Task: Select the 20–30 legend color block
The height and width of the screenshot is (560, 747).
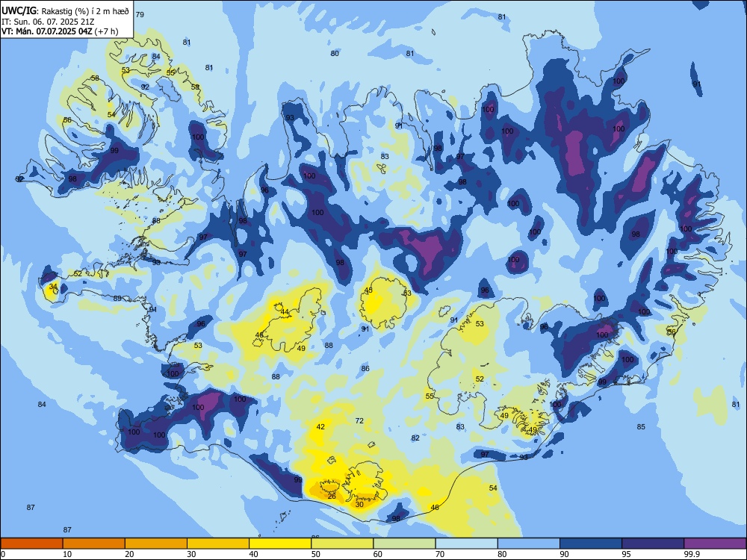Action: coord(156,544)
